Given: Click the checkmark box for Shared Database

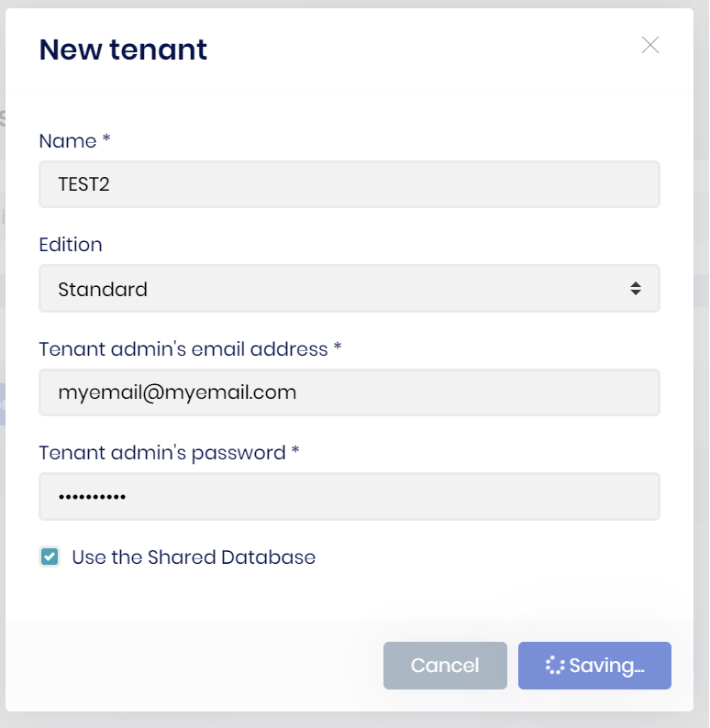Looking at the screenshot, I should [x=50, y=557].
